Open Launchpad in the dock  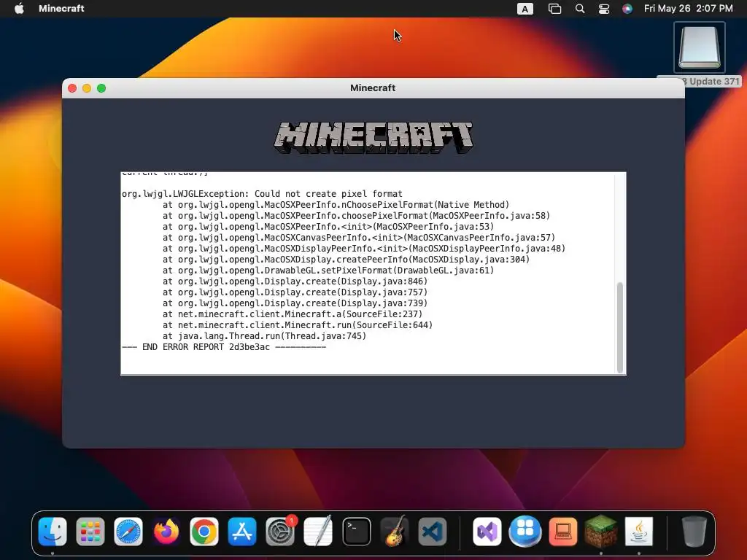[90, 532]
